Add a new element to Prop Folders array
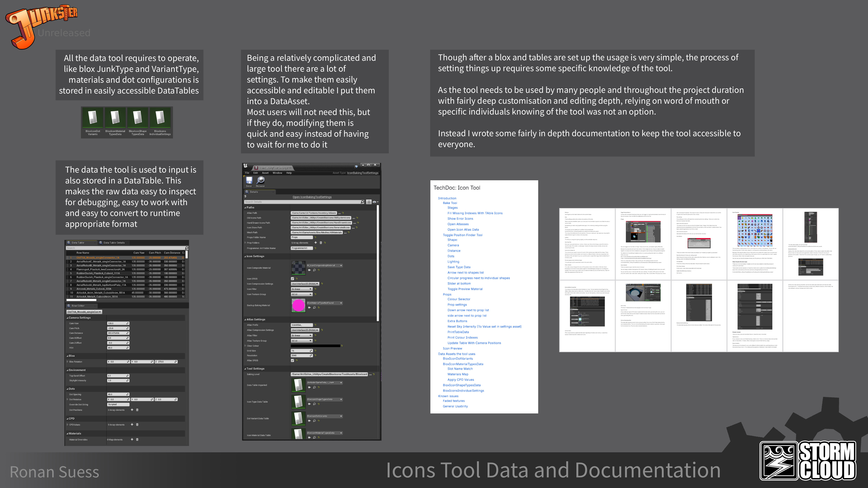 point(316,243)
